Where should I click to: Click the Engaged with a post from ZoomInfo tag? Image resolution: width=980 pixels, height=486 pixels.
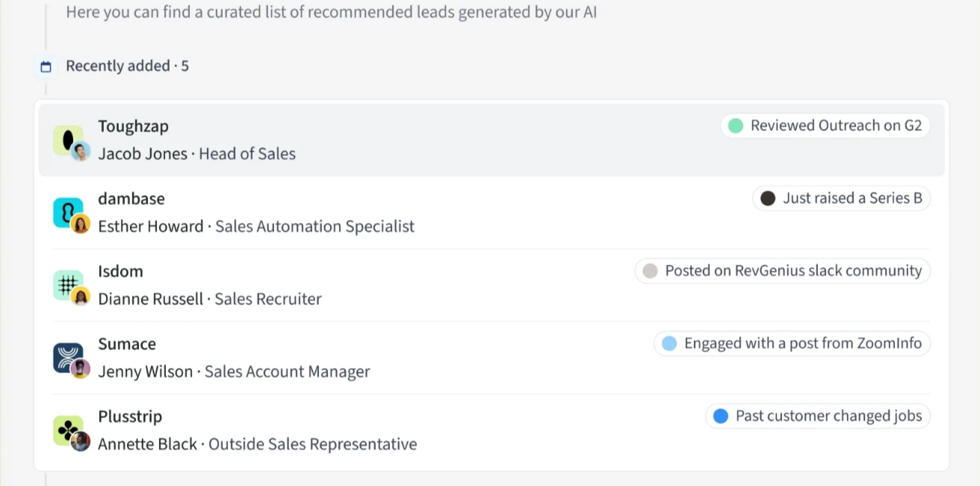tap(792, 343)
